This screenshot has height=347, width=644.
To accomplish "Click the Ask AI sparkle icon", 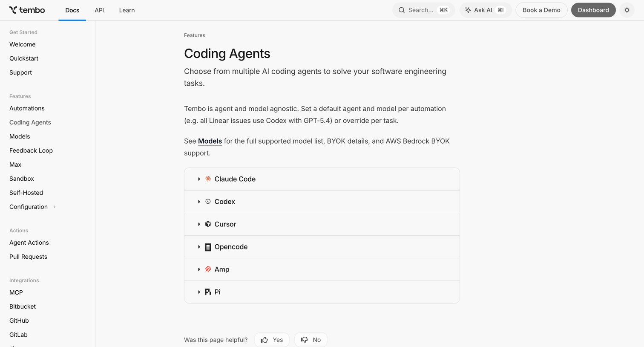I will (468, 10).
